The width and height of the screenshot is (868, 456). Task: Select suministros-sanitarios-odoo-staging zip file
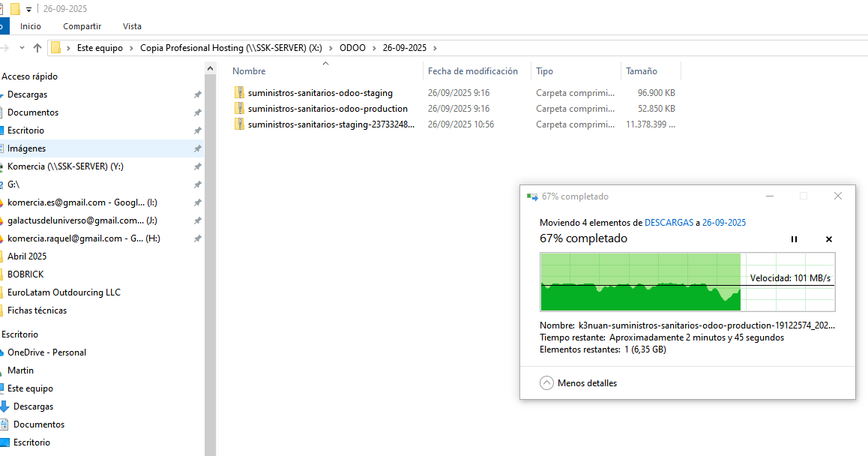coord(319,93)
